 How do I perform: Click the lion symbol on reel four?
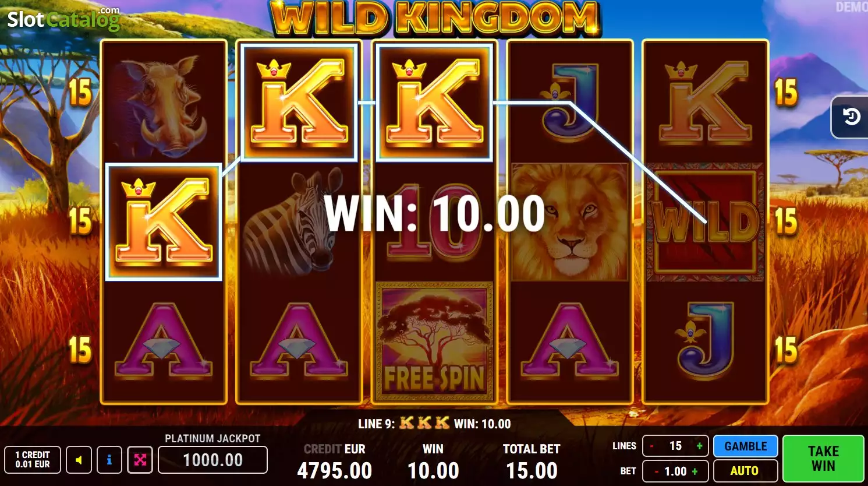(x=570, y=222)
